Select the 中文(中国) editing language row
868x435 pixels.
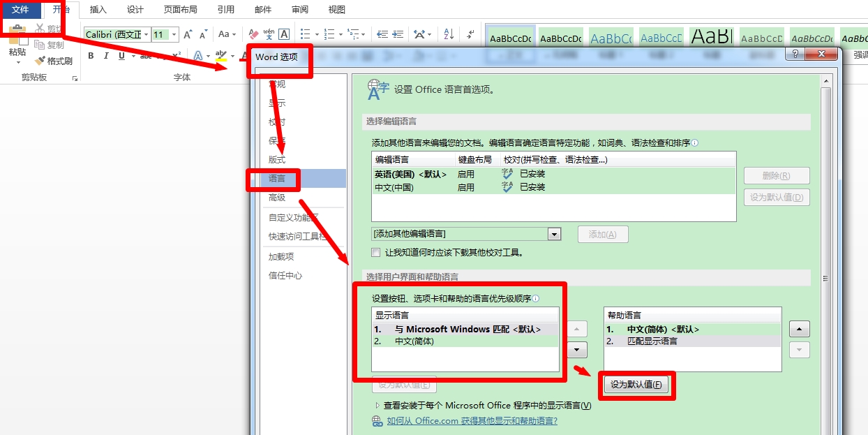point(554,187)
